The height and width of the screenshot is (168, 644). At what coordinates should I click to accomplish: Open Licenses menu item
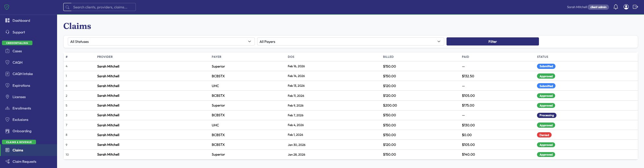tap(29, 97)
